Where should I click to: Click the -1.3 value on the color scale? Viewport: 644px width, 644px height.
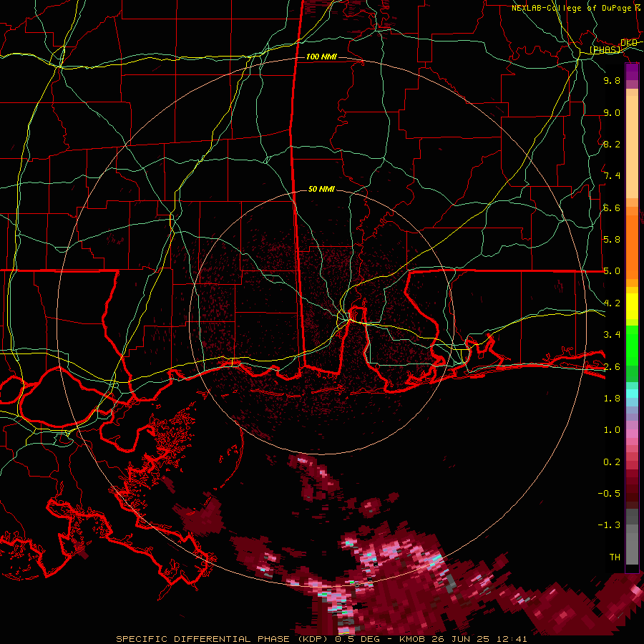click(609, 525)
